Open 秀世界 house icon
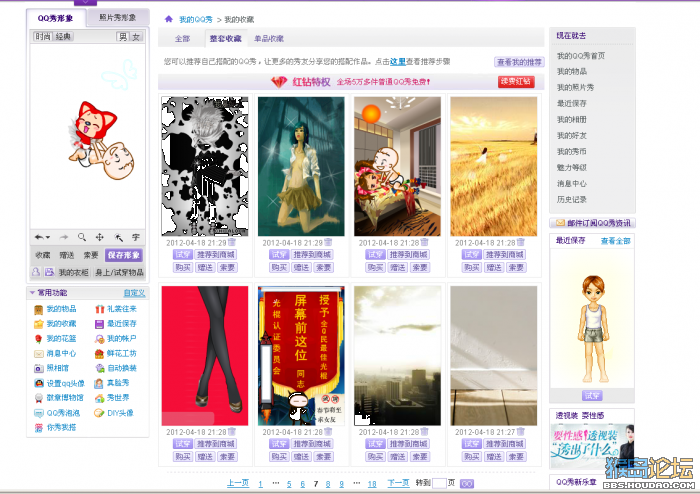The image size is (700, 494). pos(100,398)
